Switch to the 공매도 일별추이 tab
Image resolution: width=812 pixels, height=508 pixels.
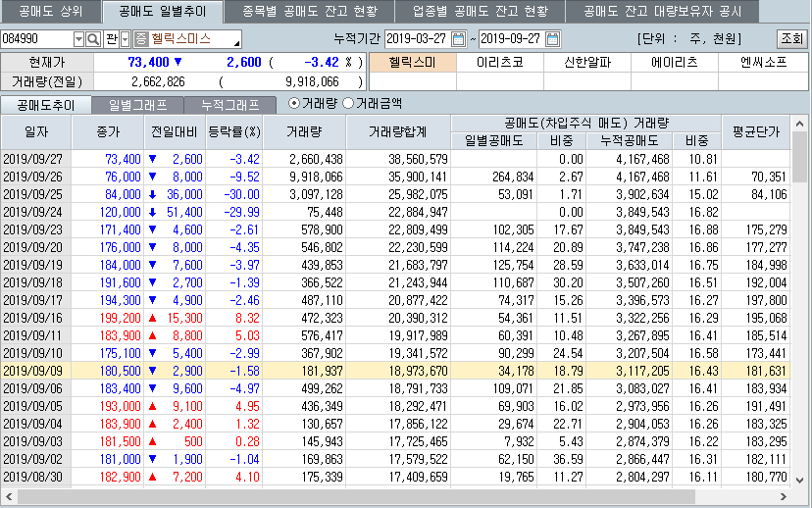tap(163, 12)
